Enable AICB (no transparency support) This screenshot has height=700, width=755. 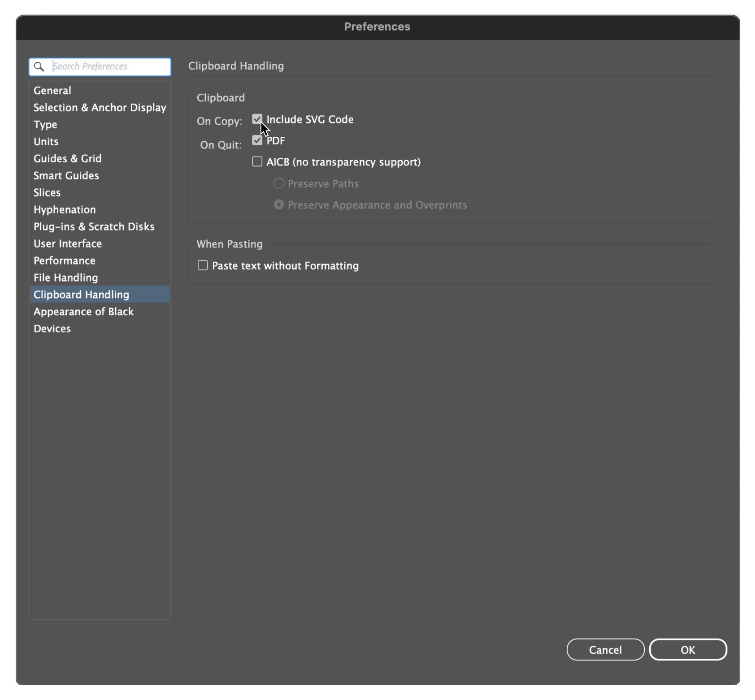(257, 161)
